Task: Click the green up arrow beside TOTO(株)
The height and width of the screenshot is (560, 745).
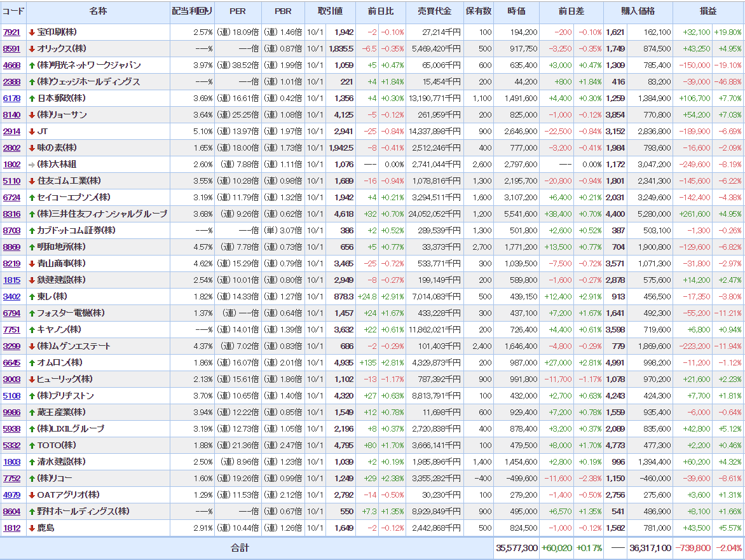Action: coord(32,445)
